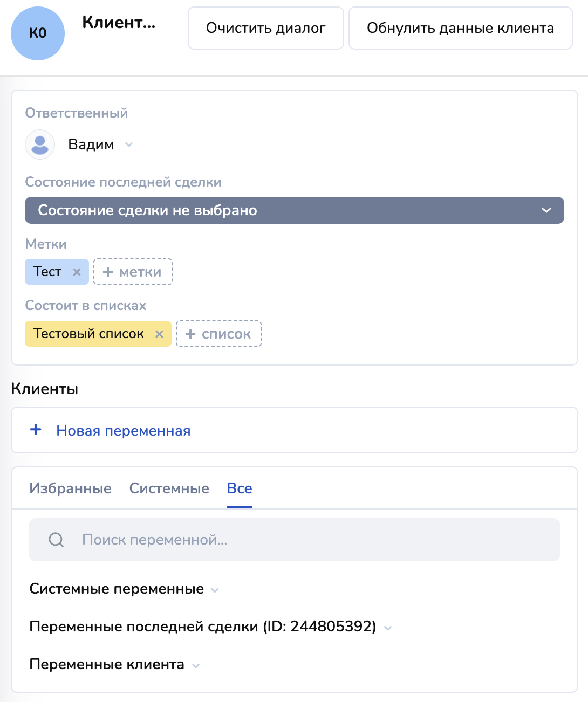The height and width of the screenshot is (702, 588).
Task: Select the Все tab
Action: click(x=240, y=488)
